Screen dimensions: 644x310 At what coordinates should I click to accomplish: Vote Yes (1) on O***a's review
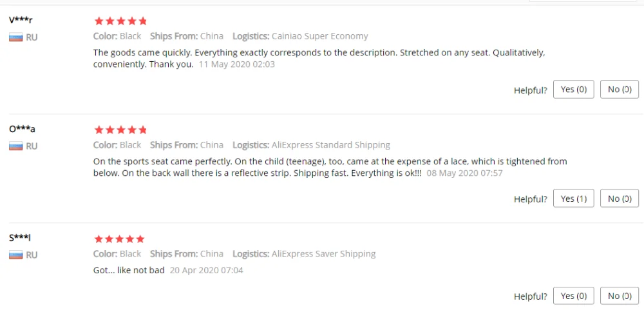pos(573,199)
